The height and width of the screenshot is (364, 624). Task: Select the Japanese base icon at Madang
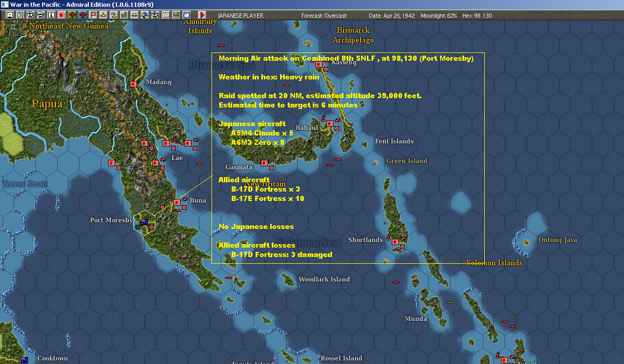pos(134,83)
